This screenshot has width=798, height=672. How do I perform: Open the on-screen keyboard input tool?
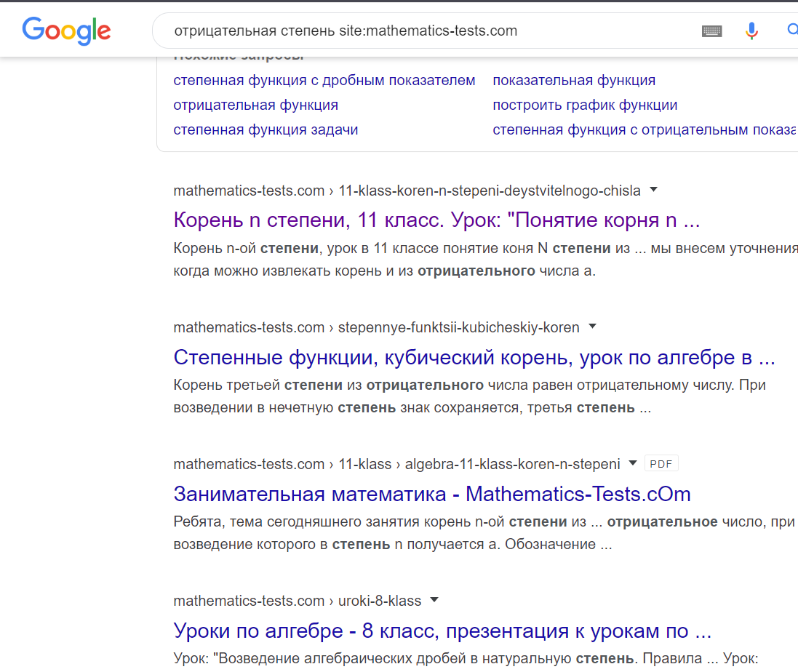(x=711, y=31)
